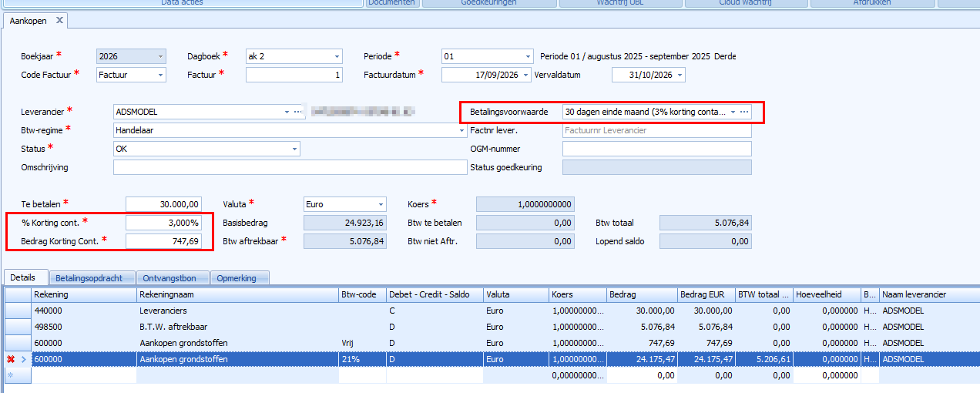The width and height of the screenshot is (980, 393).
Task: Expand the Betalingsvoorwaarde dropdown arrow
Action: (x=733, y=112)
